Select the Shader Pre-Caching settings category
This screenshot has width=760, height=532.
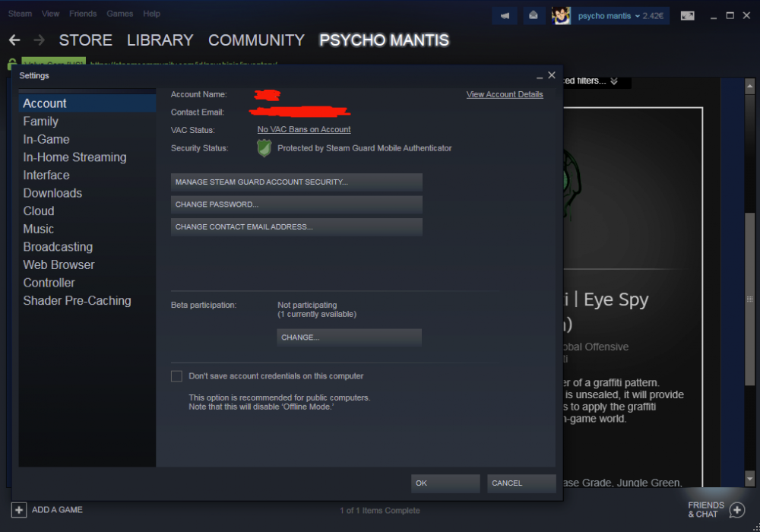pyautogui.click(x=87, y=300)
